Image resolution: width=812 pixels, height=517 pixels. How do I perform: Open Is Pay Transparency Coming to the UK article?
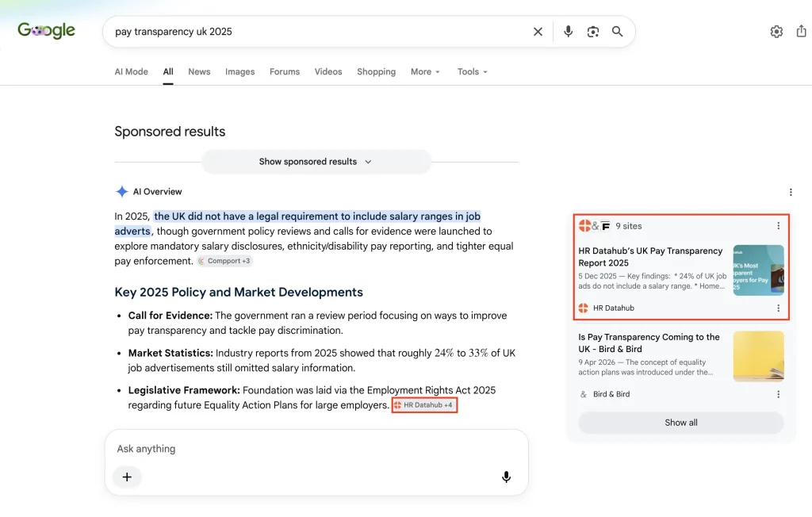(649, 343)
